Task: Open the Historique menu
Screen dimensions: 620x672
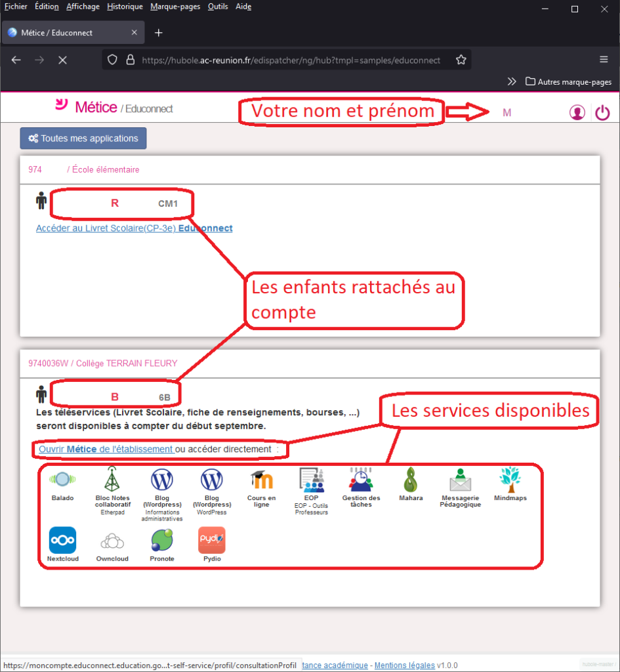Action: click(125, 7)
